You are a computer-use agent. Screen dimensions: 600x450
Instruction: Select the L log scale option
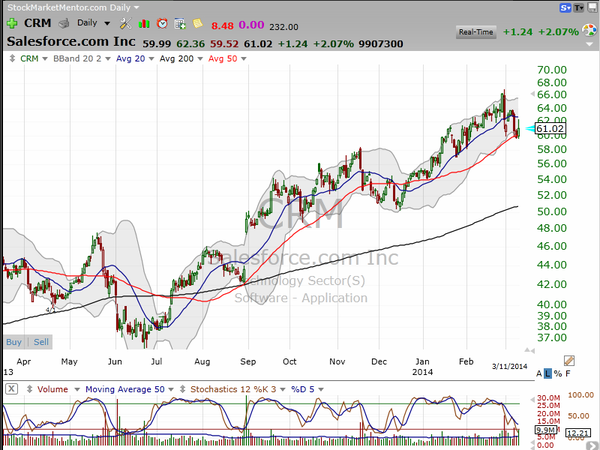click(548, 373)
